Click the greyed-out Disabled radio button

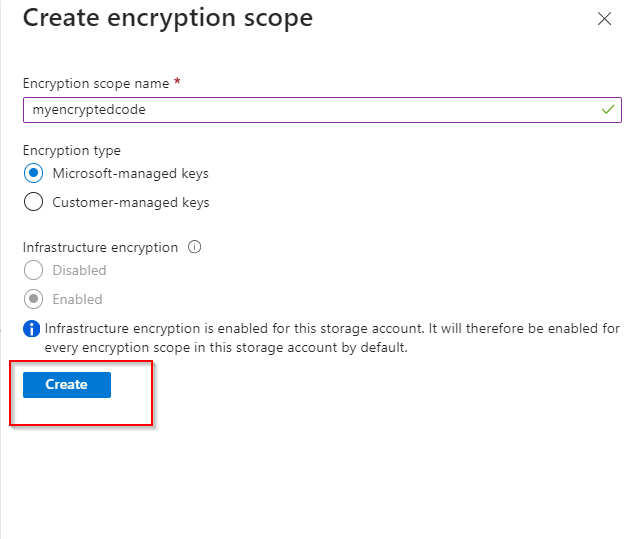(x=33, y=271)
